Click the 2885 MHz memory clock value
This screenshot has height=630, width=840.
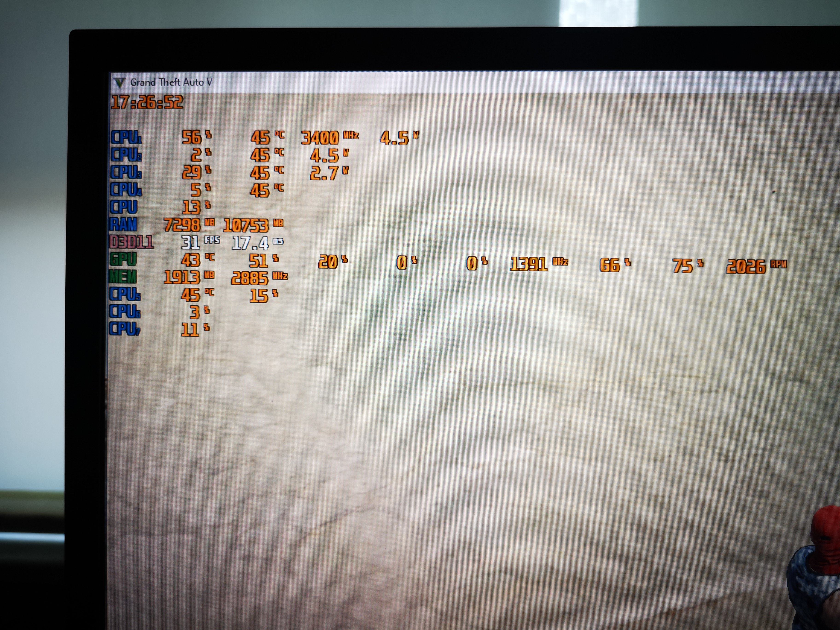pos(259,278)
